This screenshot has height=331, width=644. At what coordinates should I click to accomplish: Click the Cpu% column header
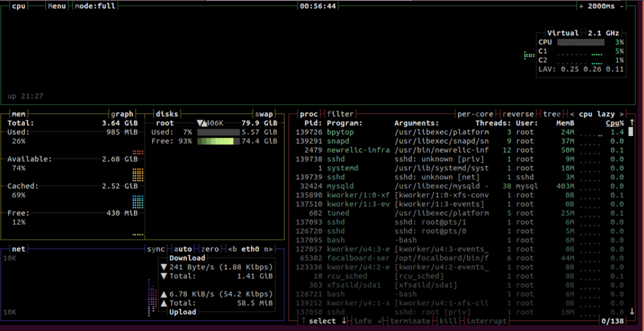tap(615, 123)
